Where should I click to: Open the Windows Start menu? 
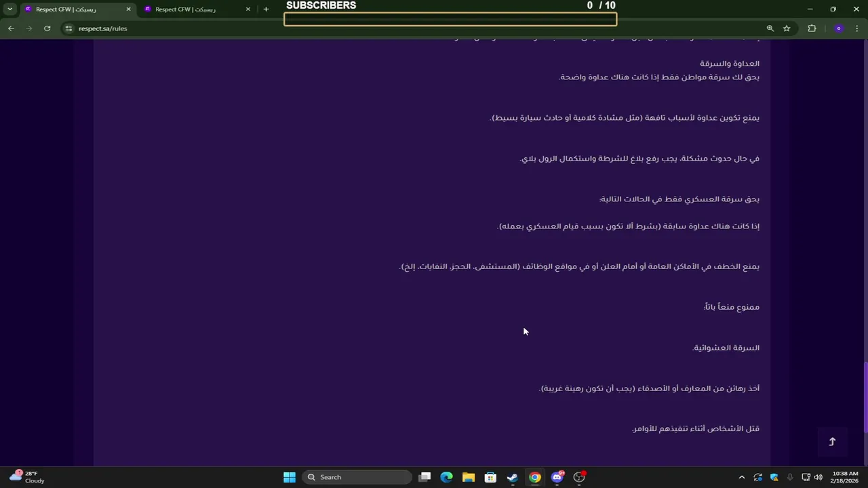[290, 477]
